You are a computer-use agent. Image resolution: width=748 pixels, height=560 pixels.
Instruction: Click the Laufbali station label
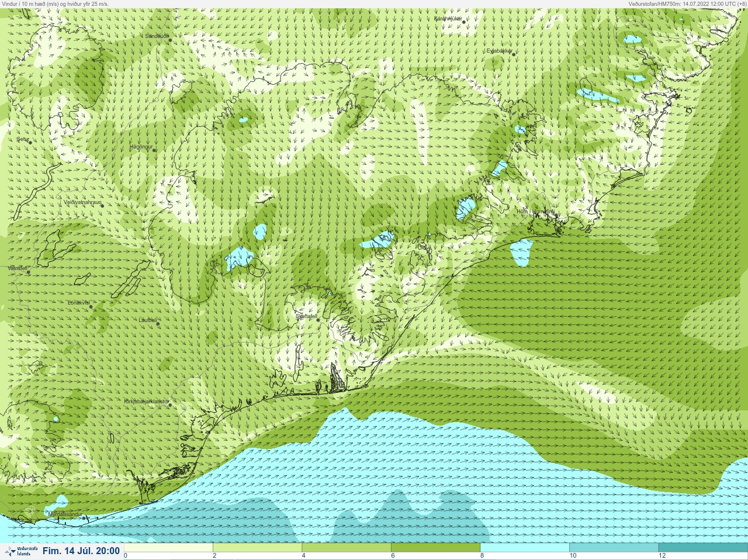(148, 320)
